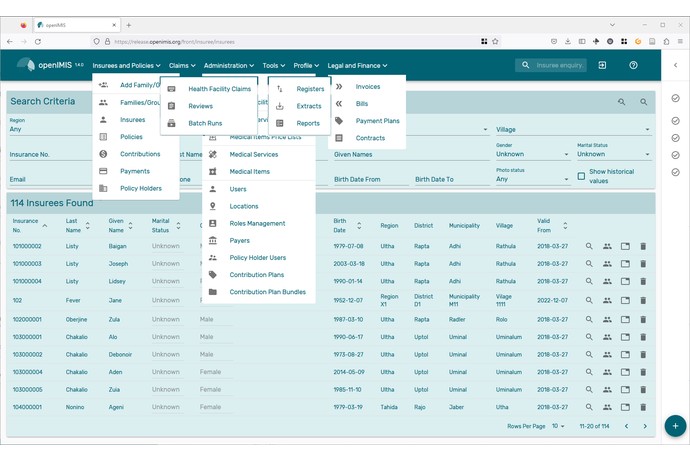Open the Gender dropdown

point(532,154)
